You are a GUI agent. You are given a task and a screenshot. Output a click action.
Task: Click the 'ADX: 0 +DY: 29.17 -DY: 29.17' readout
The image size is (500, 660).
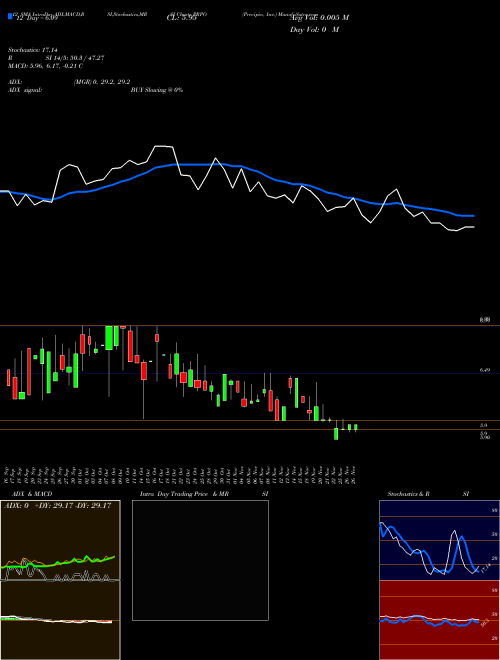(x=57, y=505)
